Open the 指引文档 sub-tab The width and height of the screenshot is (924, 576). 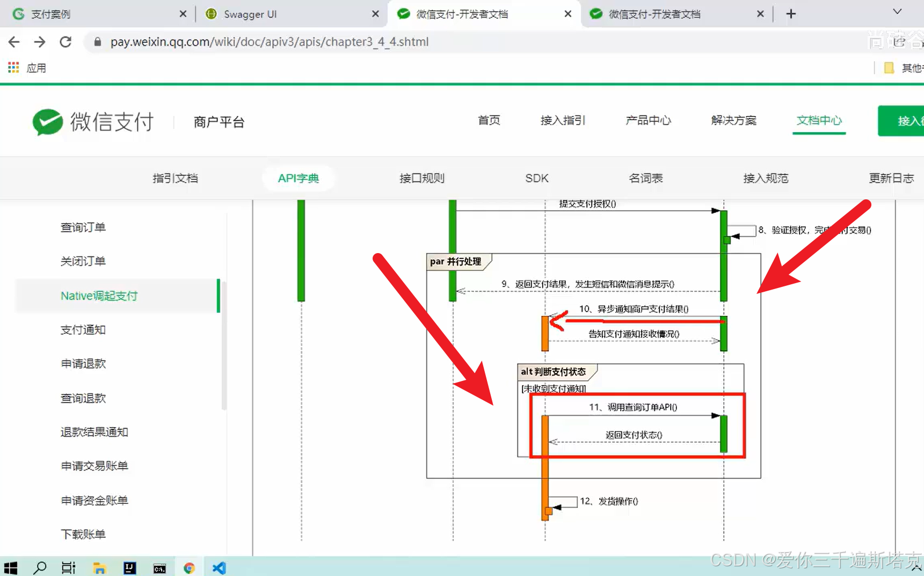176,178
